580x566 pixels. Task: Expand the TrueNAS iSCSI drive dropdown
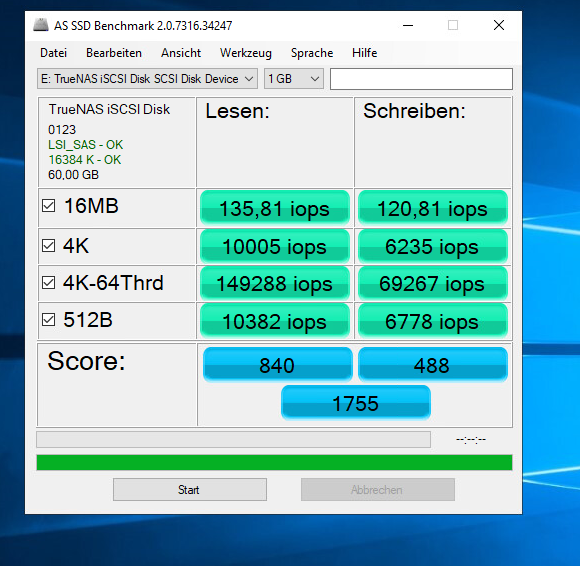coord(147,79)
